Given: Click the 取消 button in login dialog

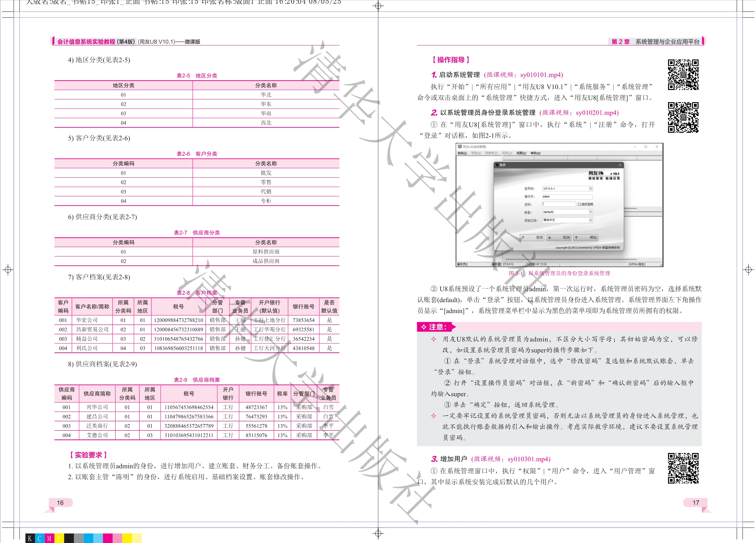Looking at the screenshot, I should pos(559,238).
